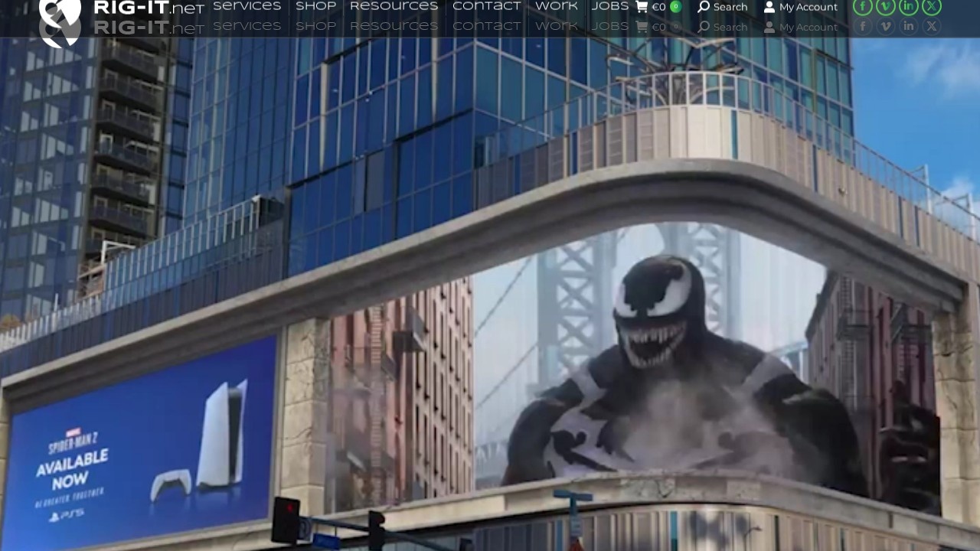Open the shopping cart icon showing €0

point(658,7)
